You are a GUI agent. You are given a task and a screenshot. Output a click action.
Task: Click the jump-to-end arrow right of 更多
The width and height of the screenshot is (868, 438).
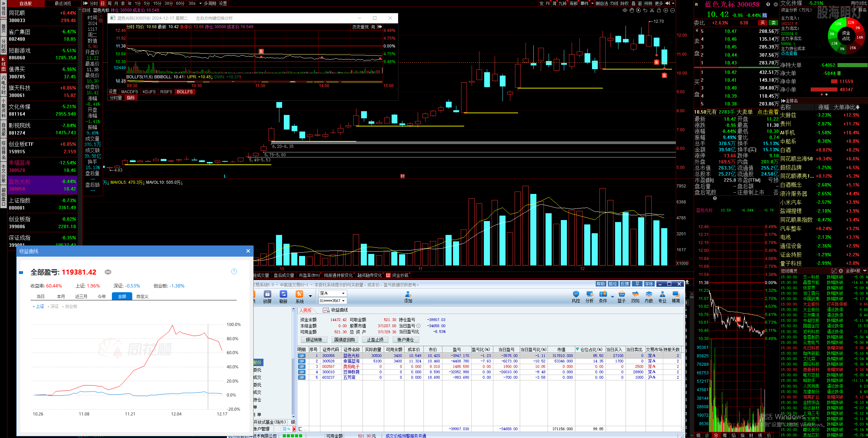click(668, 3)
